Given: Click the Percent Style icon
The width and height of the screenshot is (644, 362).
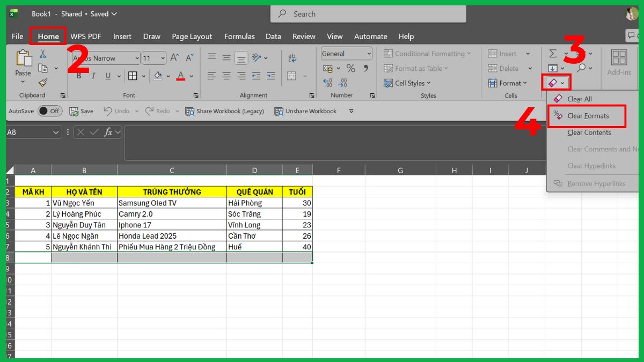Looking at the screenshot, I should 352,68.
